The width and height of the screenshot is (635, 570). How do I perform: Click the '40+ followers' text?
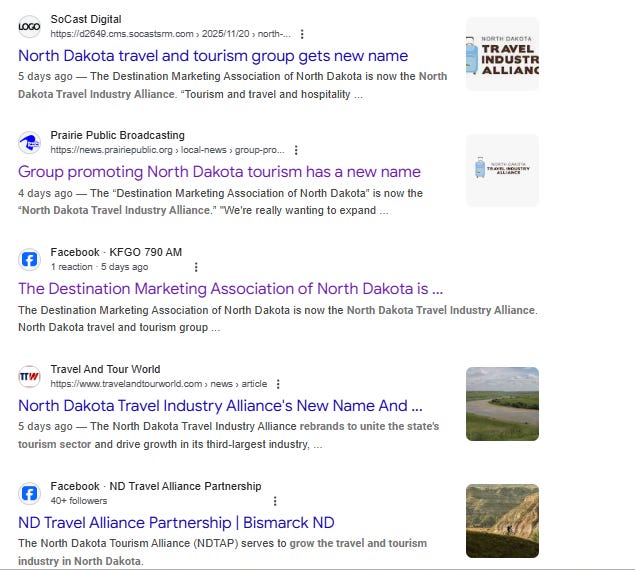(x=79, y=501)
